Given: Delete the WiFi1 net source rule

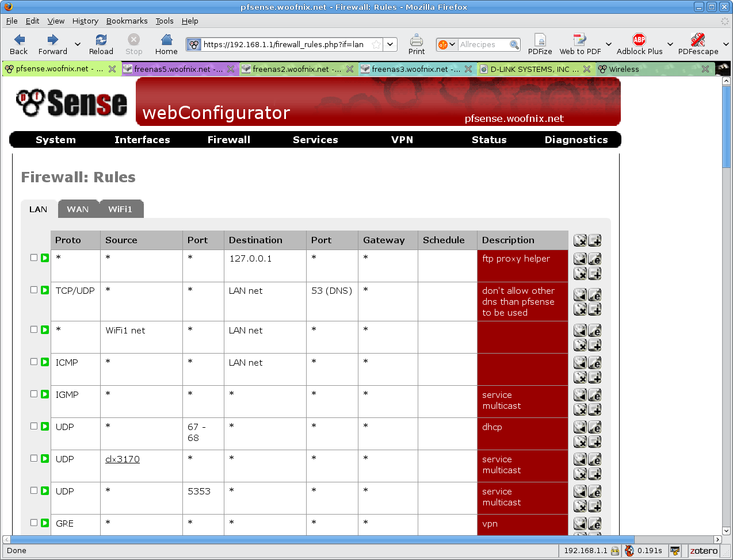Looking at the screenshot, I should click(x=580, y=344).
